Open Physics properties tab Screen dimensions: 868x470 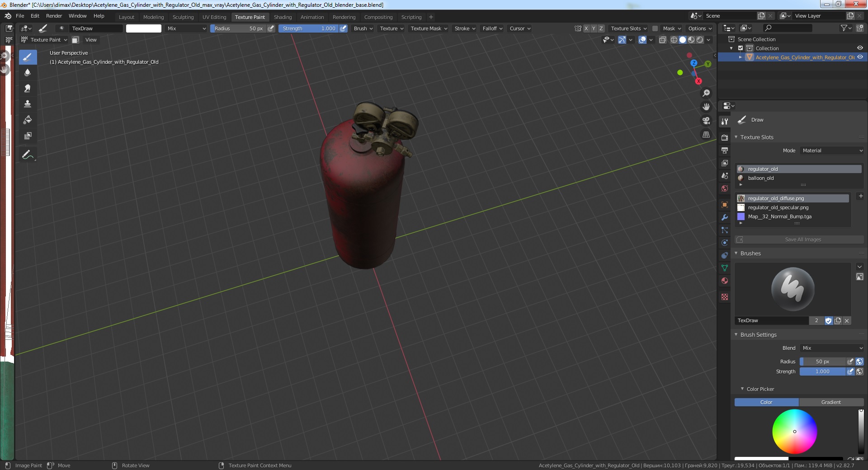725,243
